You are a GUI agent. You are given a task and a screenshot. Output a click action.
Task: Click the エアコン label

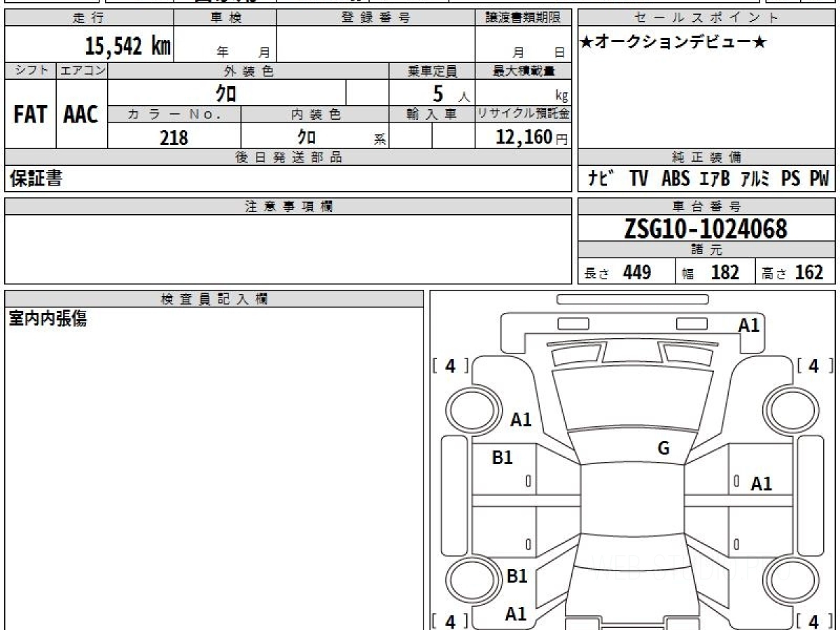(x=82, y=71)
